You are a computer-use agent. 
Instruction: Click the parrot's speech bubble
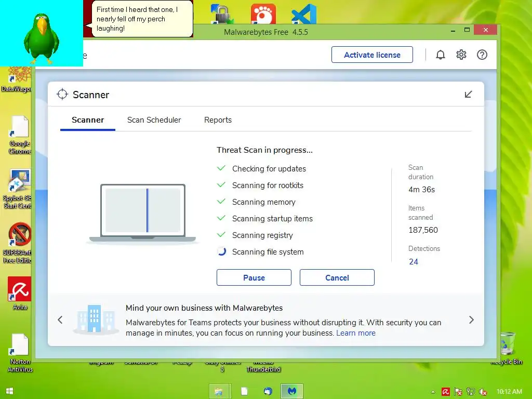pos(142,19)
